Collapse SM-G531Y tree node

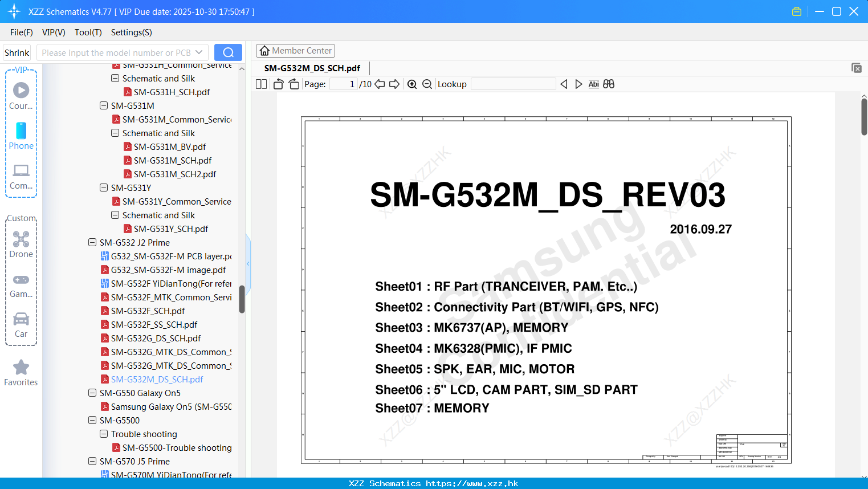coord(104,188)
